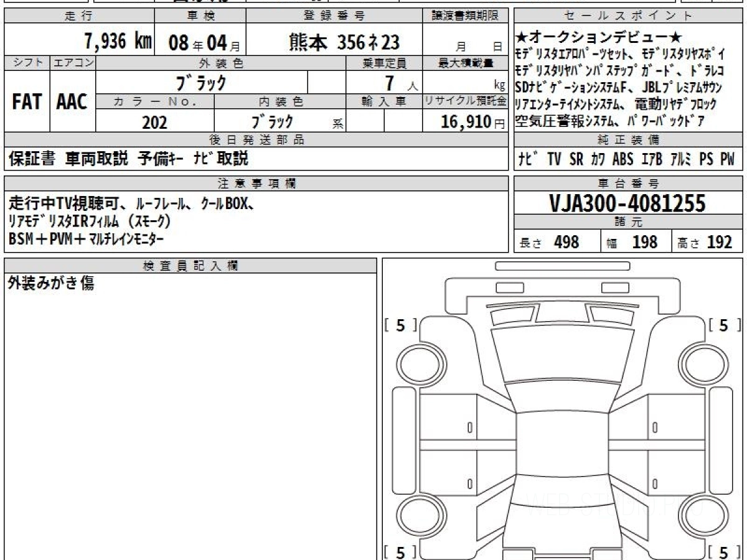Select chassis number VJA300-4081255

(628, 203)
